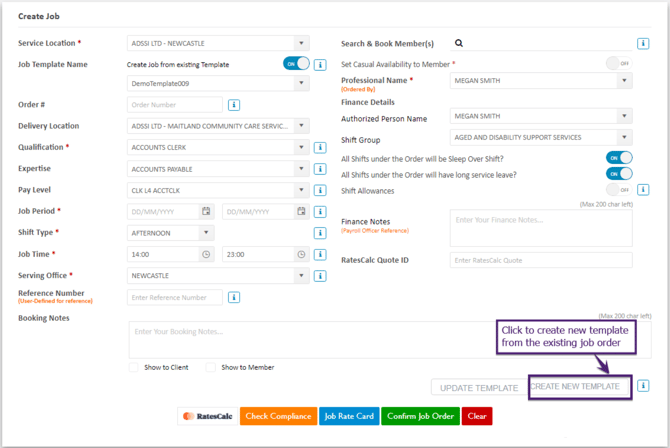670x448 pixels.
Task: Click the info icon for Shift Allowances
Action: point(643,189)
